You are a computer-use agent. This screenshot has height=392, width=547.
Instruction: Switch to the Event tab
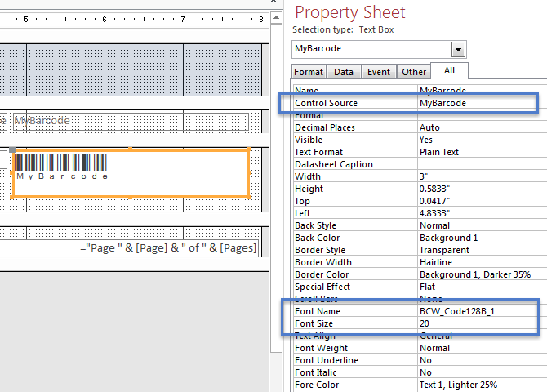point(379,72)
